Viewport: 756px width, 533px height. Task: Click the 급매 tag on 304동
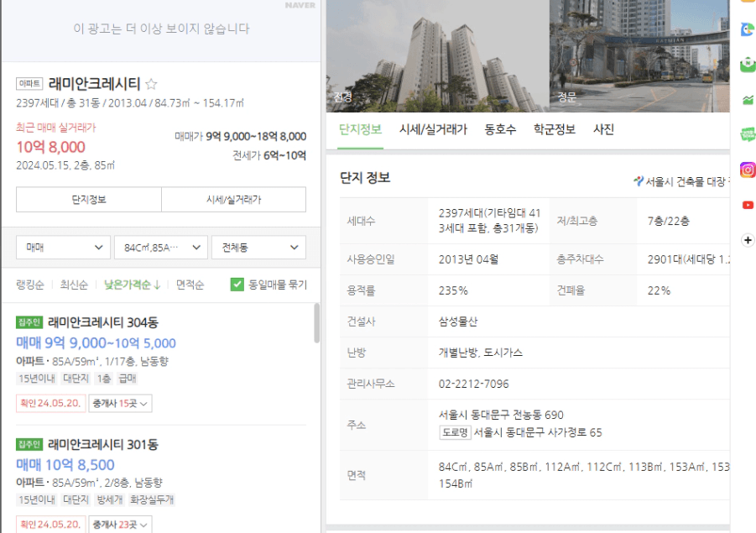[128, 379]
